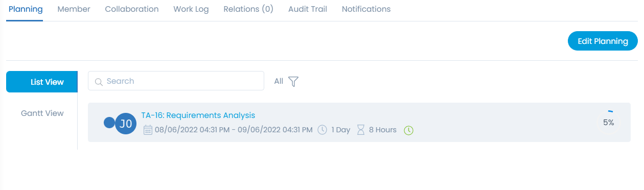Screen dimensions: 644x190
Task: Switch to the Member tab
Action: click(74, 9)
